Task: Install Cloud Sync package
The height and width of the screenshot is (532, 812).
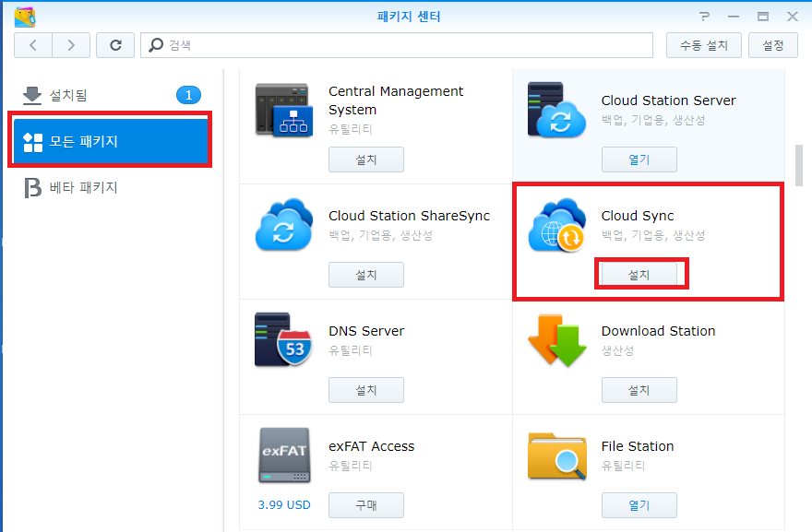Action: 639,275
